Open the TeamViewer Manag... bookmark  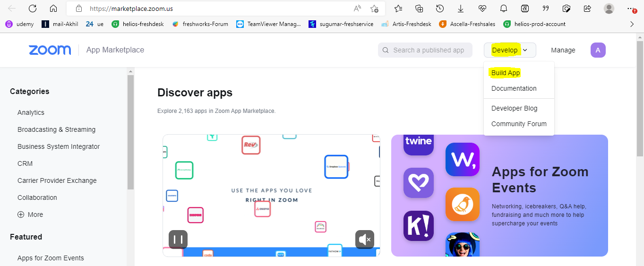click(268, 24)
